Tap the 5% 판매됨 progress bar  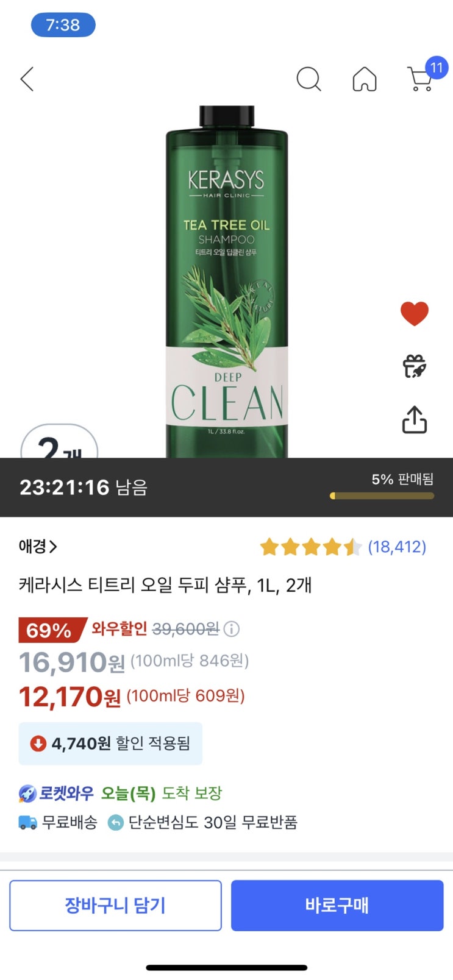(x=382, y=495)
